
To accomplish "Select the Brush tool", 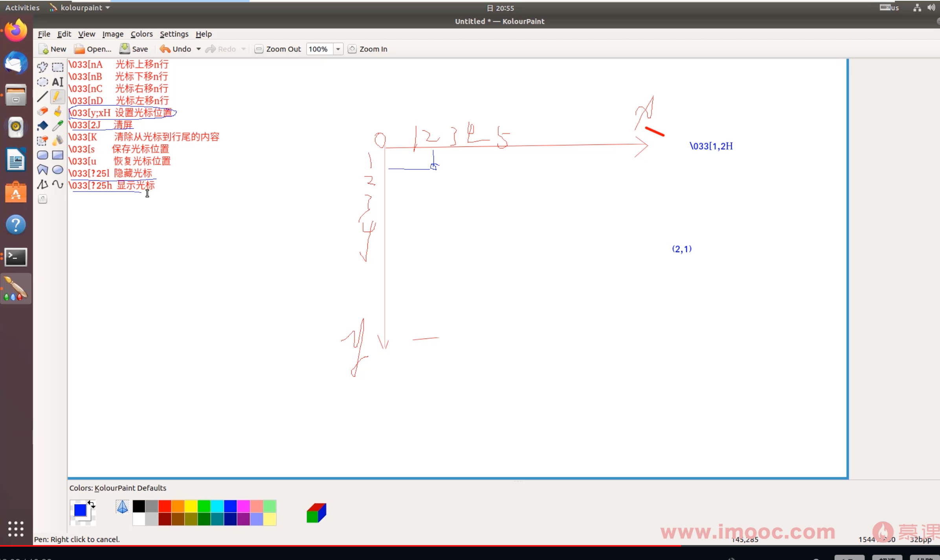I will pyautogui.click(x=58, y=112).
